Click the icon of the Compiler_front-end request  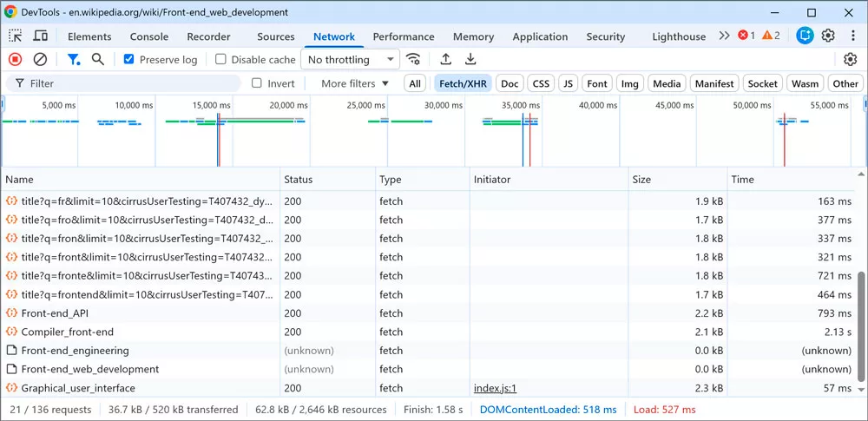point(11,332)
